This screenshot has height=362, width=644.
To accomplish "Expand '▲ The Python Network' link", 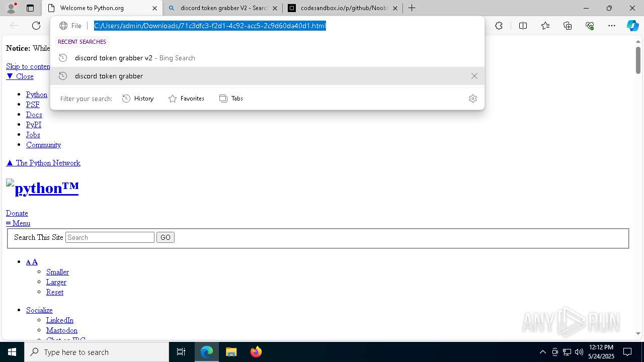I will 43,163.
